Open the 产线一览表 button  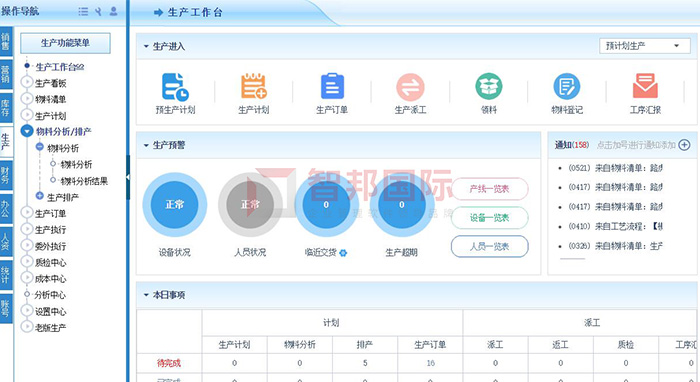(x=489, y=189)
